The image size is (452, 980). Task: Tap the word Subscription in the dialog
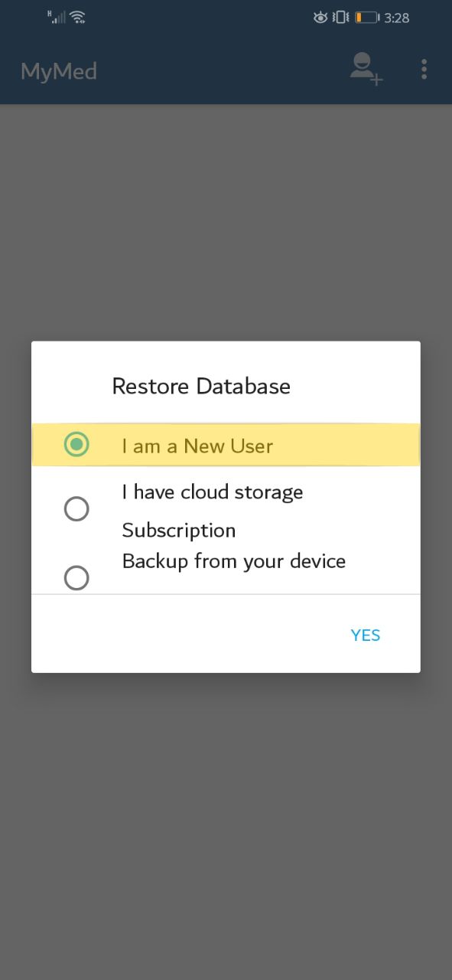[179, 531]
